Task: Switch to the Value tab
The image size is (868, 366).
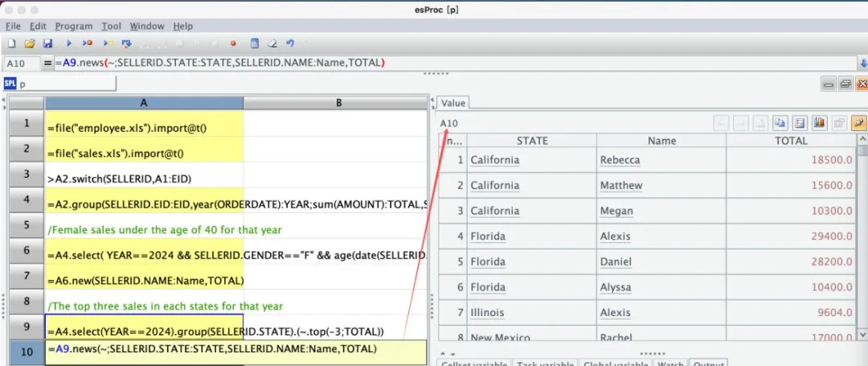Action: [452, 103]
